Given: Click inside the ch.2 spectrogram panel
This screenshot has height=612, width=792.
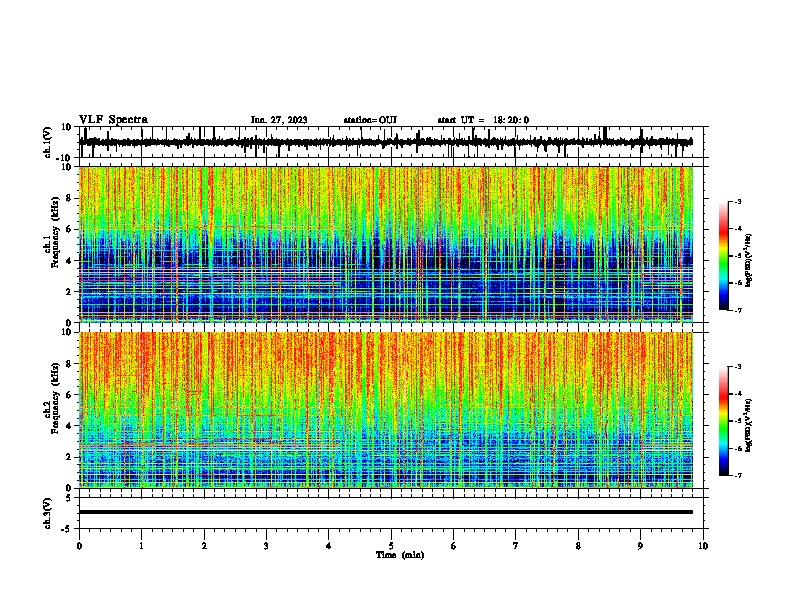Looking at the screenshot, I should pos(385,410).
